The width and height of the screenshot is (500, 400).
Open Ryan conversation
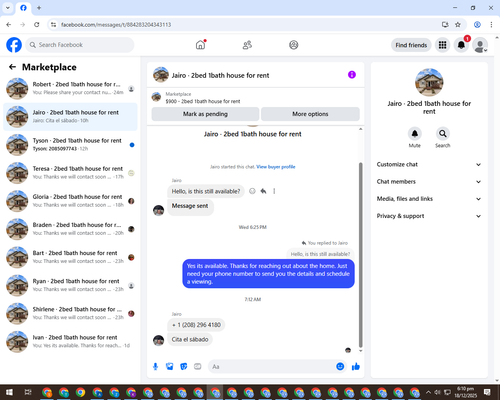pos(70,285)
